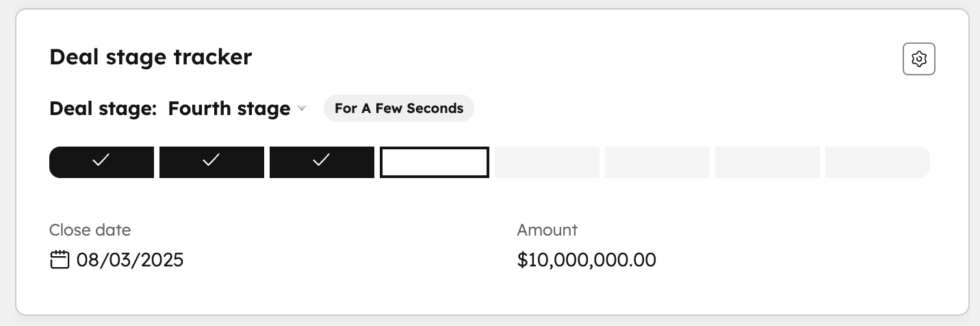Select the fifth stage segment in progress bar
The image size is (980, 326).
[547, 162]
